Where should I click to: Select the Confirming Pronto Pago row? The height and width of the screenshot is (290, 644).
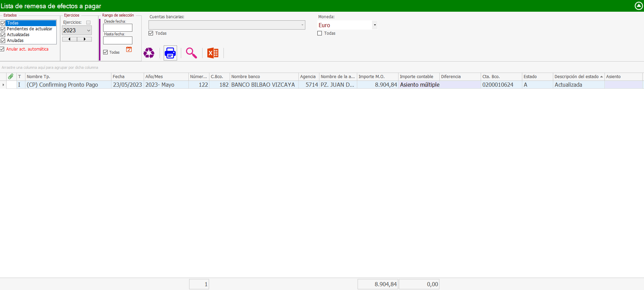click(63, 85)
